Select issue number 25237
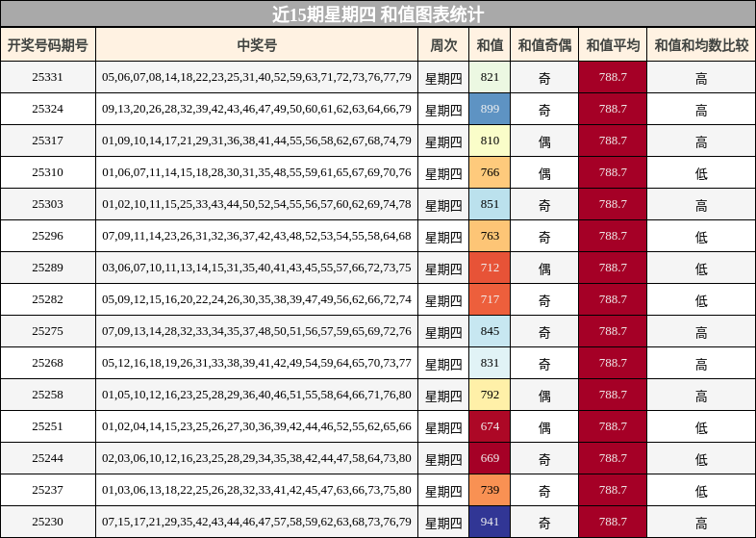This screenshot has width=756, height=538. (48, 490)
